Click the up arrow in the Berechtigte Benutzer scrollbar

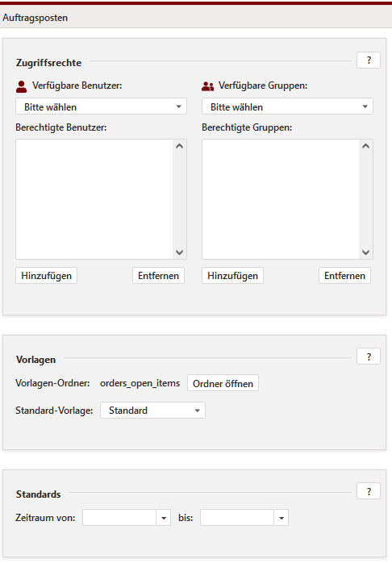(180, 146)
